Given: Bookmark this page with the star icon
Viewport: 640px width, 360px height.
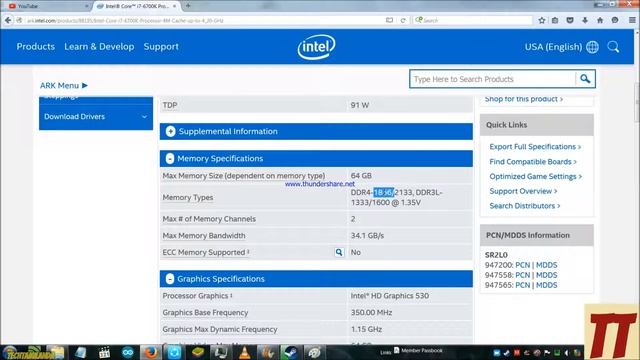Looking at the screenshot, I should tap(542, 20).
